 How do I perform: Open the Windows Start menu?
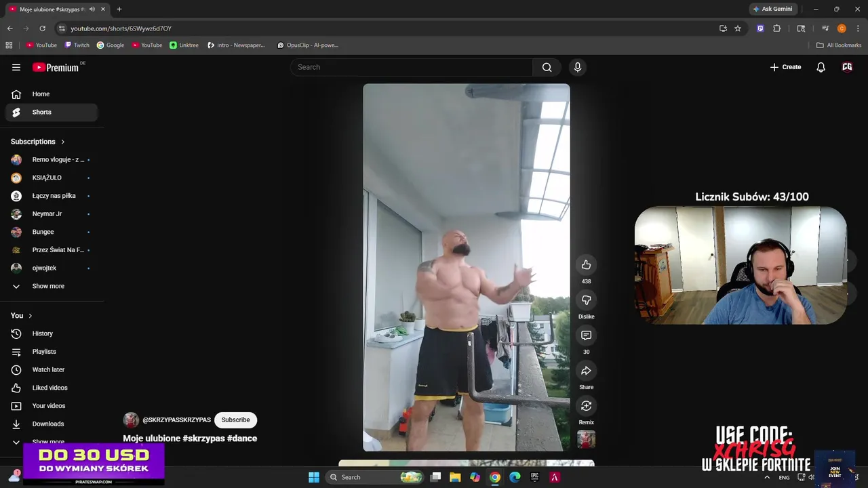click(314, 477)
